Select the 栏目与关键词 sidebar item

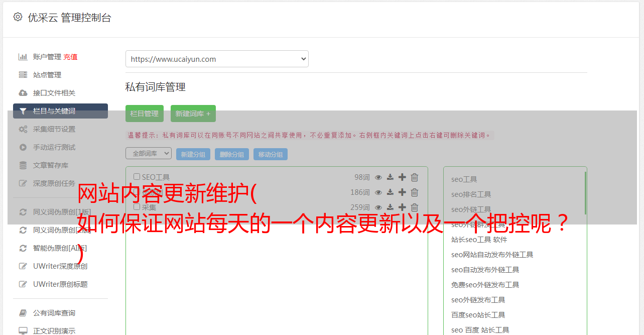[x=60, y=111]
